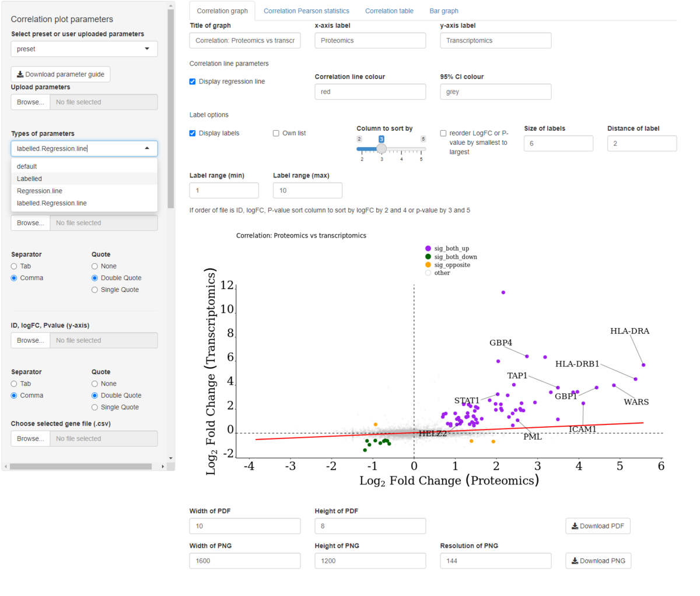Click the 95% CI colour field

(x=496, y=92)
